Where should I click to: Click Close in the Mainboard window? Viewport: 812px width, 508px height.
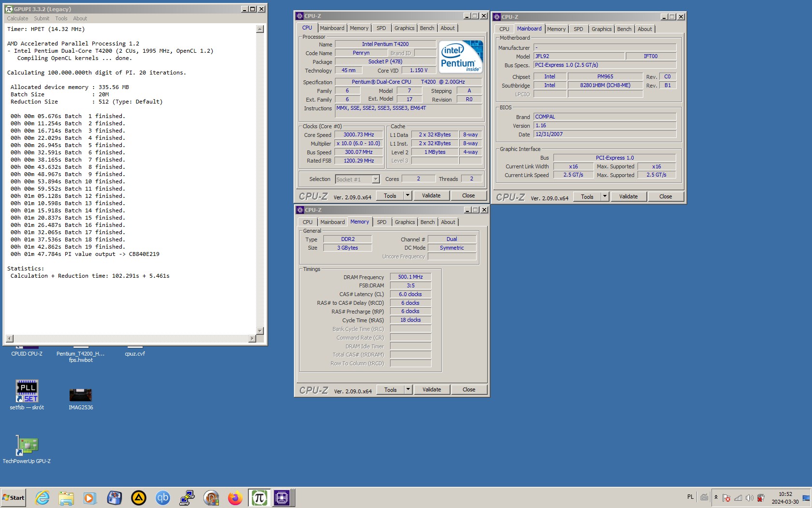point(666,196)
